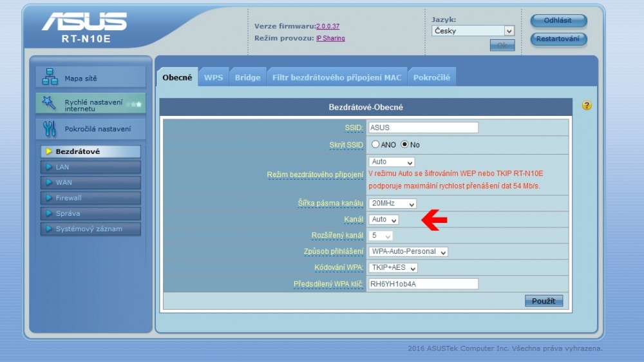The image size is (644, 362).
Task: Open the Šířka pásma kanálu dropdown
Action: (392, 204)
